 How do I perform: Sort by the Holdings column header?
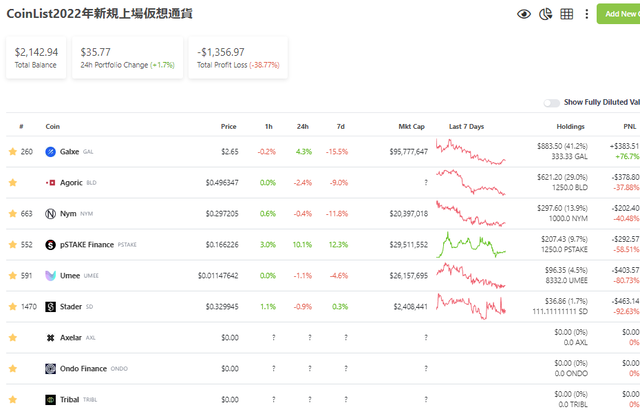pyautogui.click(x=570, y=127)
